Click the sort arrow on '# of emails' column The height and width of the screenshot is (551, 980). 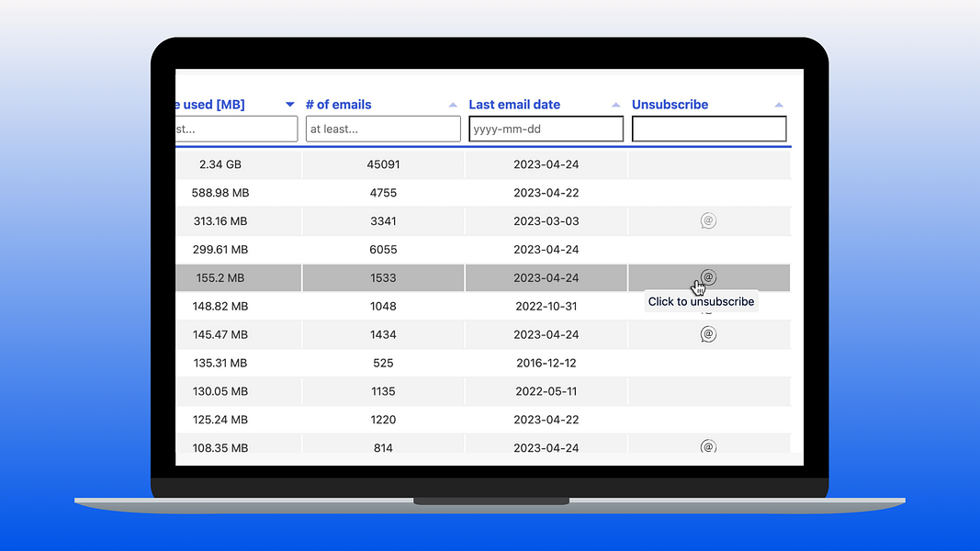click(452, 105)
